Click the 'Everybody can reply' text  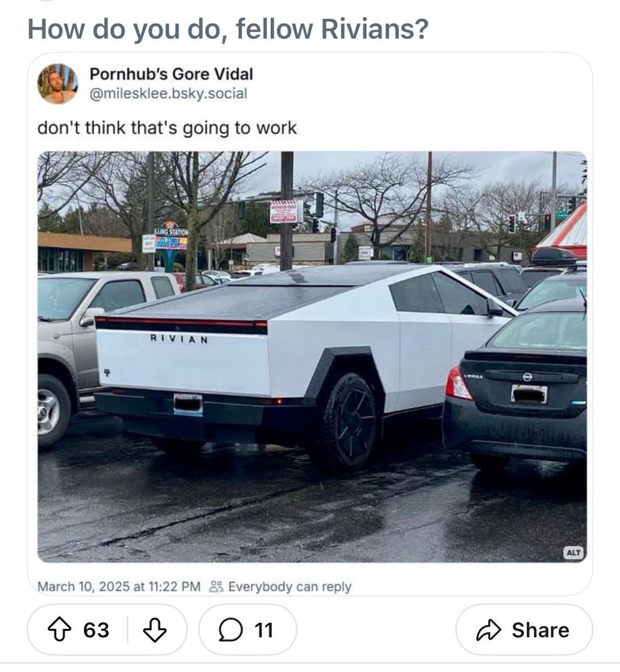pyautogui.click(x=290, y=586)
